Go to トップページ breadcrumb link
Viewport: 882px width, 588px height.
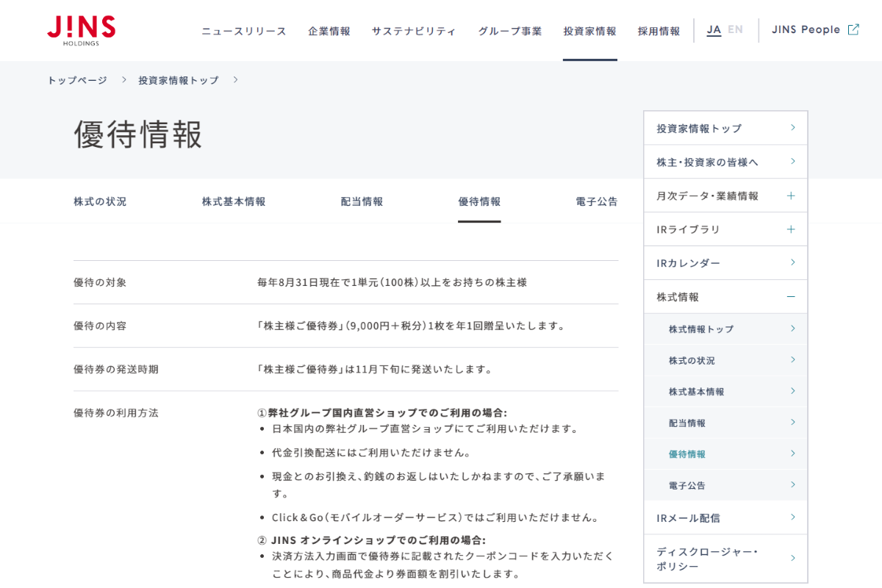click(77, 80)
